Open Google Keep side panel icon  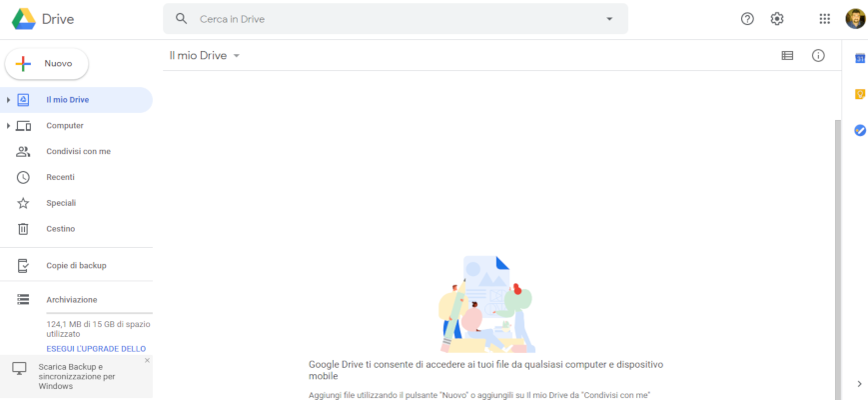[860, 94]
